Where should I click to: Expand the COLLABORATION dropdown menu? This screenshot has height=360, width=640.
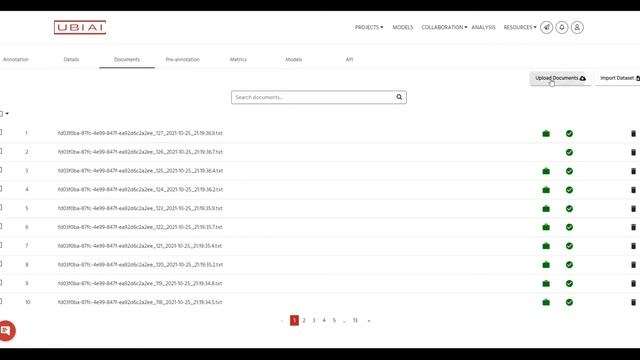[x=444, y=27]
